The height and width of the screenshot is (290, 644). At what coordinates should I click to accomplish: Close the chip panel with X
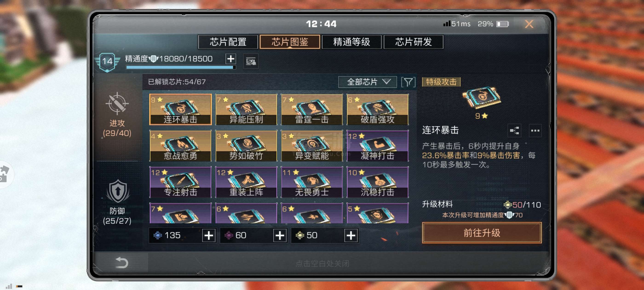point(529,24)
